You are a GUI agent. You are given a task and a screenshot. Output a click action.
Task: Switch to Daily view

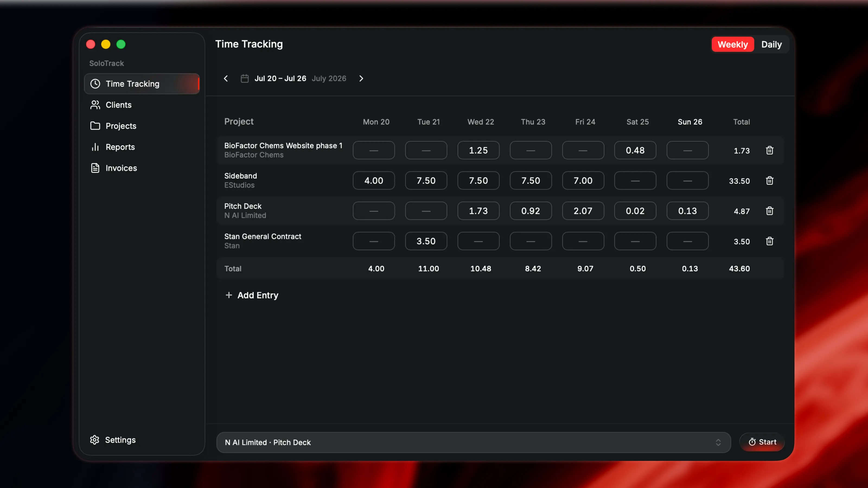[x=771, y=44]
